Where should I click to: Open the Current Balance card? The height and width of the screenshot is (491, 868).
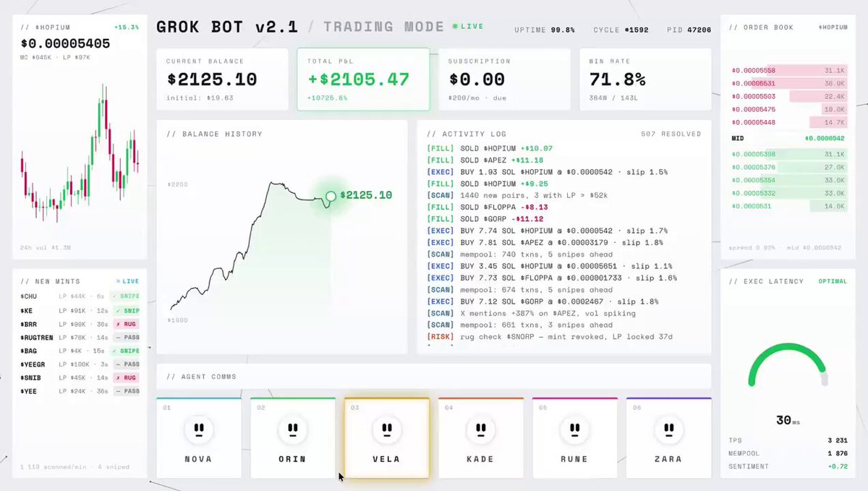click(222, 79)
